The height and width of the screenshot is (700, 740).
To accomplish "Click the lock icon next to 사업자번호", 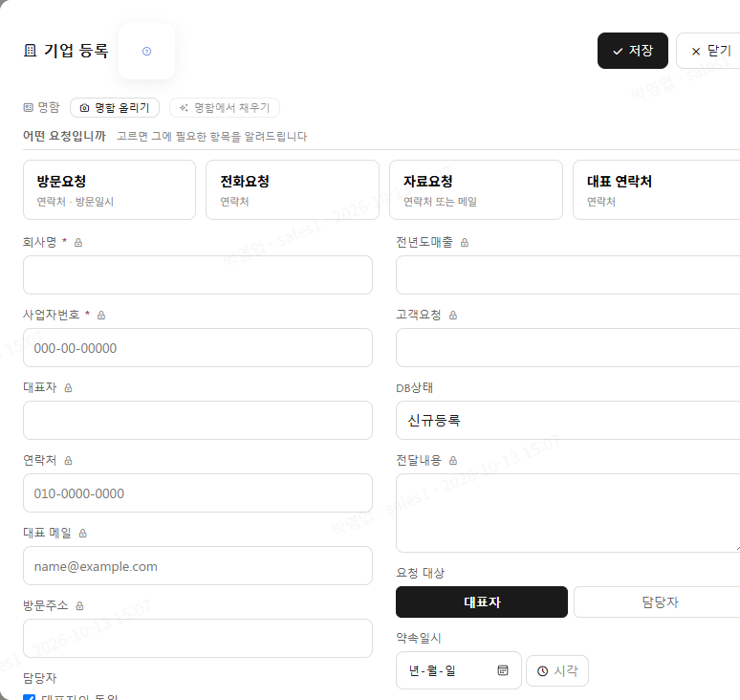I will [101, 316].
